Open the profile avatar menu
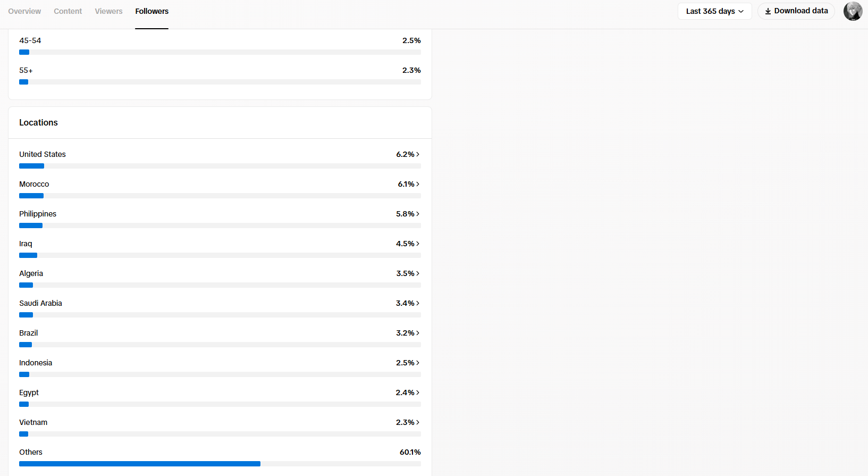This screenshot has height=476, width=868. click(x=853, y=11)
